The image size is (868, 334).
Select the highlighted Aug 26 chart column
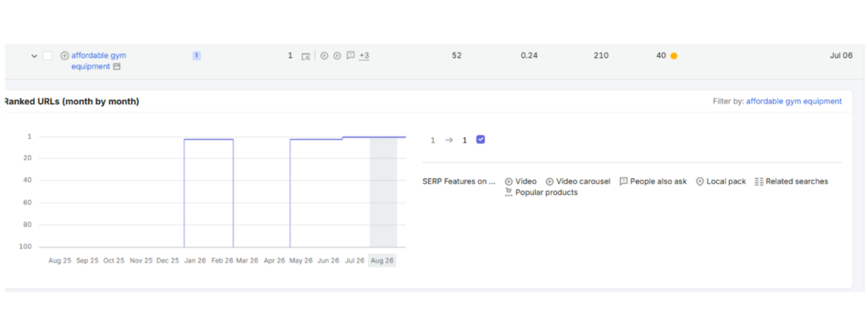[383, 192]
